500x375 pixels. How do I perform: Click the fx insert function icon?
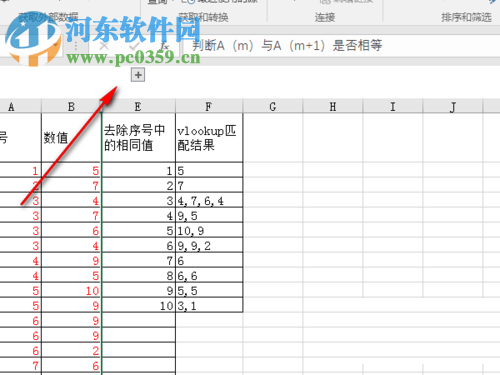coord(164,46)
